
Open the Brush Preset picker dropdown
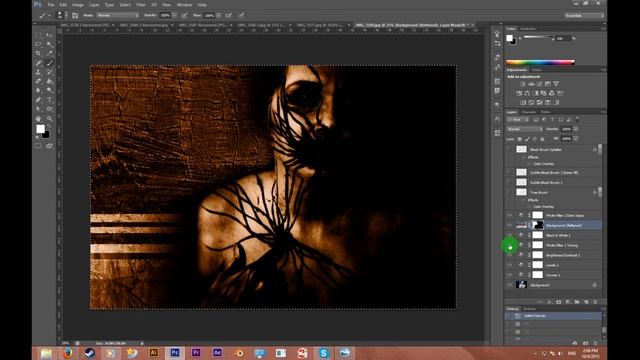[66, 16]
